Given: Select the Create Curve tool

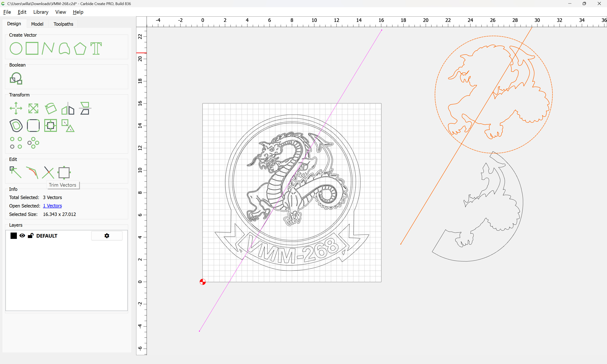Looking at the screenshot, I should tap(64, 48).
